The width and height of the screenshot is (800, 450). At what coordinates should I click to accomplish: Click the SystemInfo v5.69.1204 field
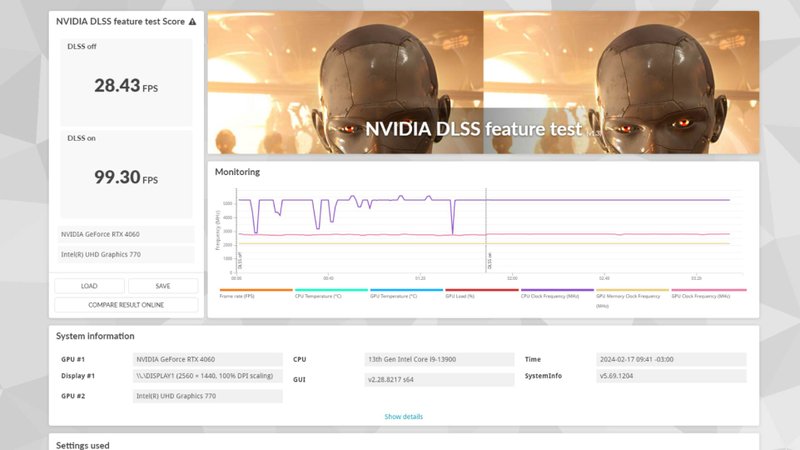[671, 376]
